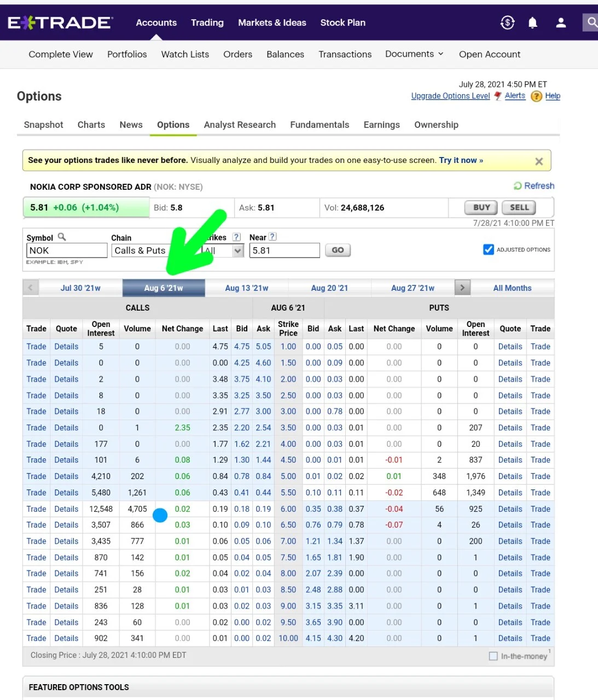The height and width of the screenshot is (700, 598).
Task: Click the Near field help icon
Action: click(x=272, y=237)
